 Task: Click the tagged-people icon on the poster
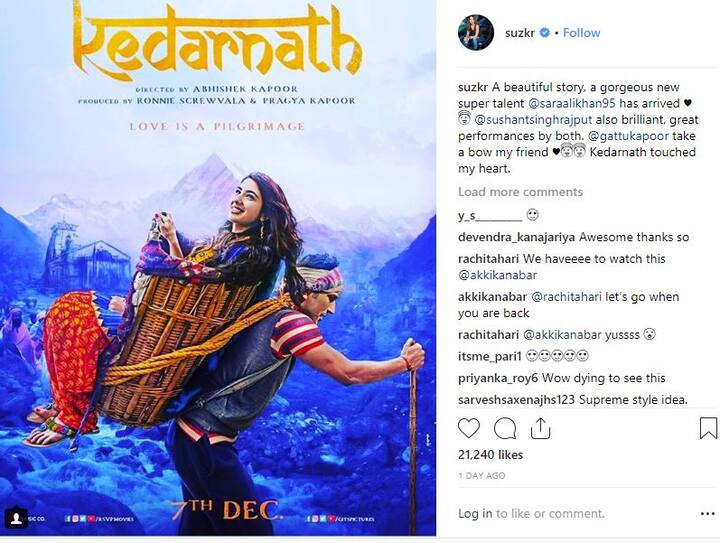tap(16, 518)
